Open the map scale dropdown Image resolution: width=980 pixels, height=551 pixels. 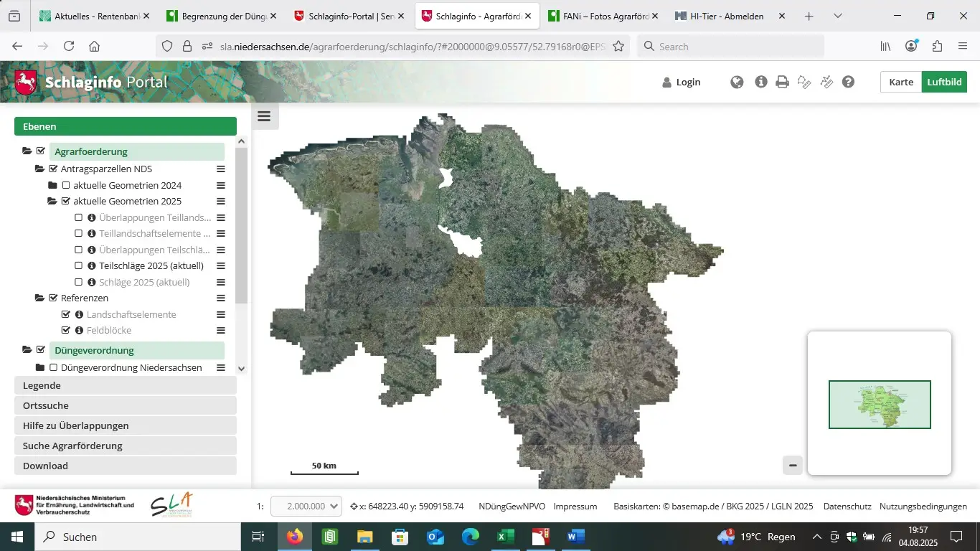tap(306, 507)
